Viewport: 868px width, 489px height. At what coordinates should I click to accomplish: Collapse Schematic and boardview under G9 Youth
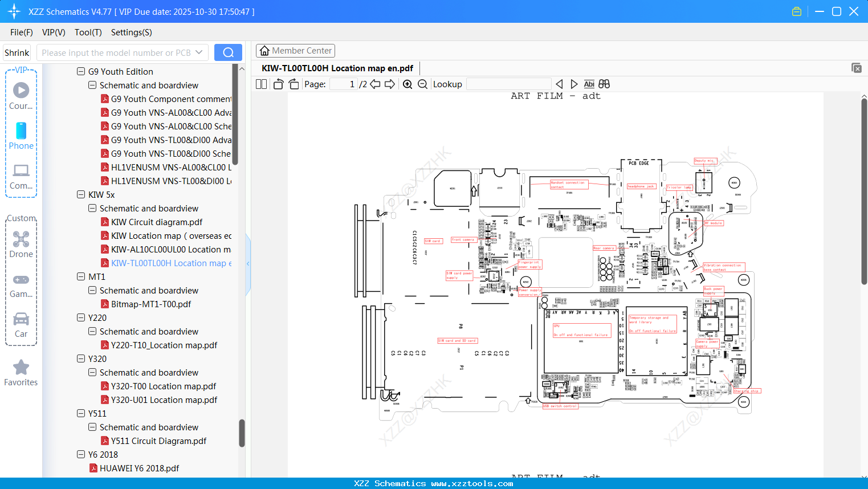pos(92,85)
